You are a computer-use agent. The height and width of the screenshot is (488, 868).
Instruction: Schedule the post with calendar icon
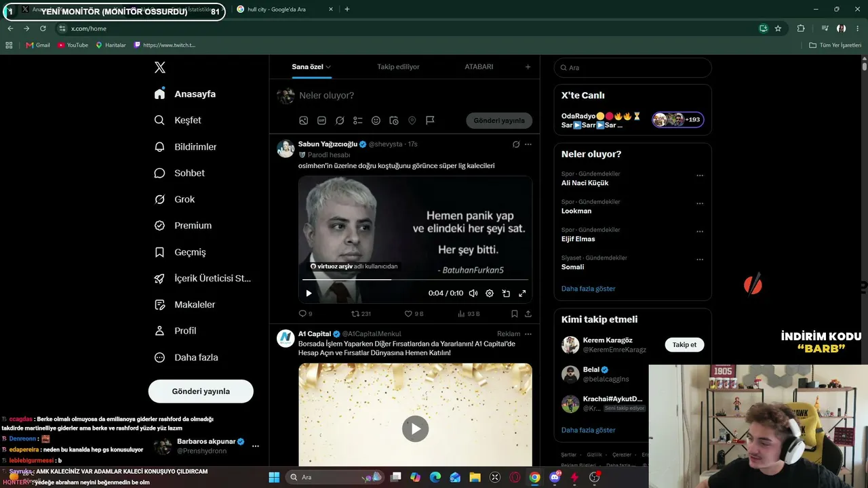[394, 121]
